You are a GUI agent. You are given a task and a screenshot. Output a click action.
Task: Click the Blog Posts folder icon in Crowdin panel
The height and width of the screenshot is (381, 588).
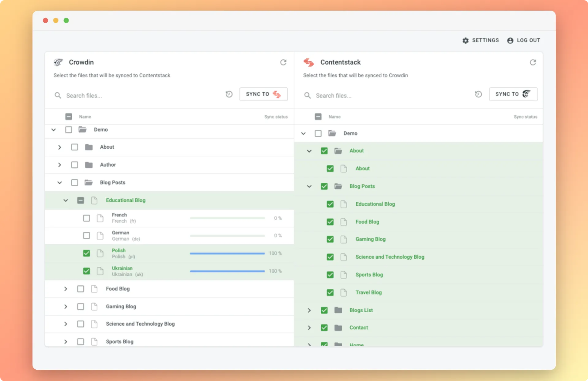[x=89, y=182]
